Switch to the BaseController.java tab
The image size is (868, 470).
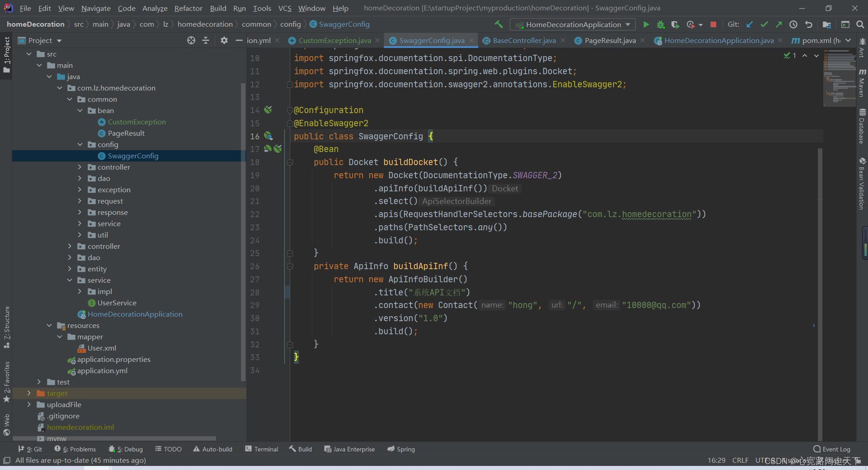pos(524,40)
